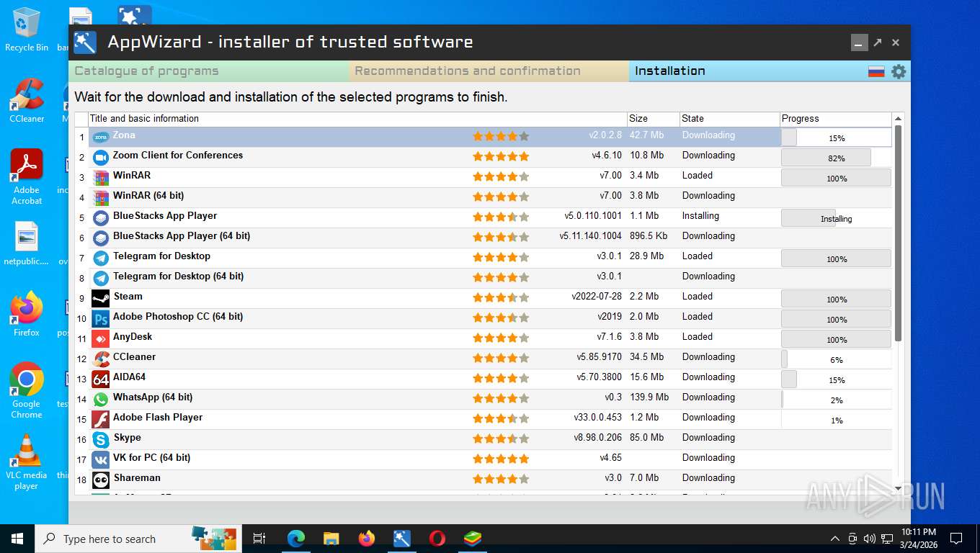
Task: Click the BlueStacks Installing state text
Action: tap(700, 216)
